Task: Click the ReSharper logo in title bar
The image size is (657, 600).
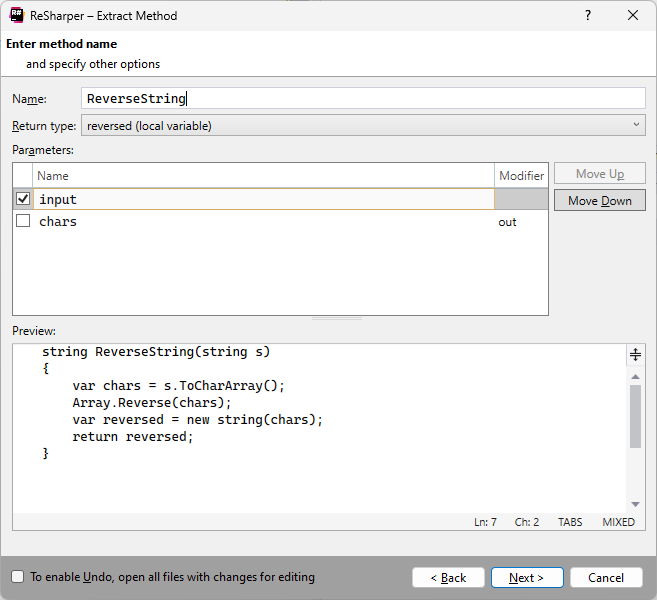Action: coord(18,15)
